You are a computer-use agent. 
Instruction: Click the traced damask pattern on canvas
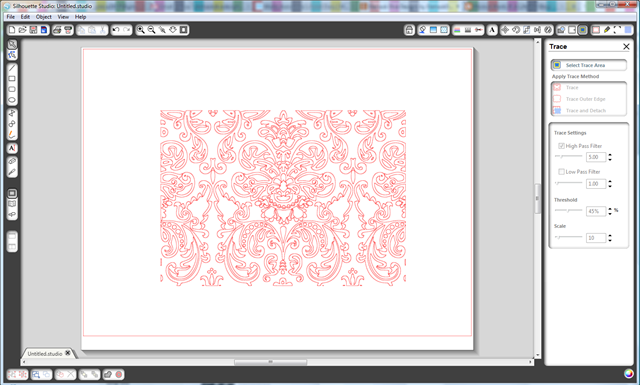(283, 198)
